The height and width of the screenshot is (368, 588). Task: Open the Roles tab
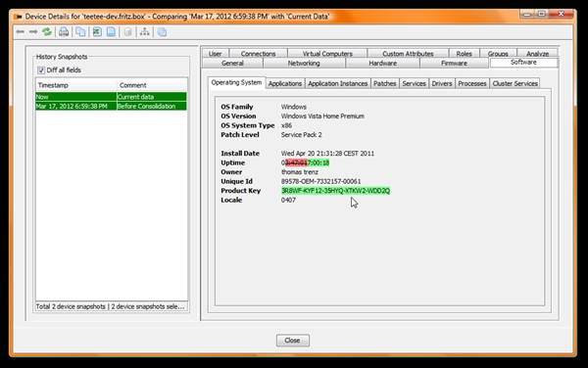pos(464,54)
